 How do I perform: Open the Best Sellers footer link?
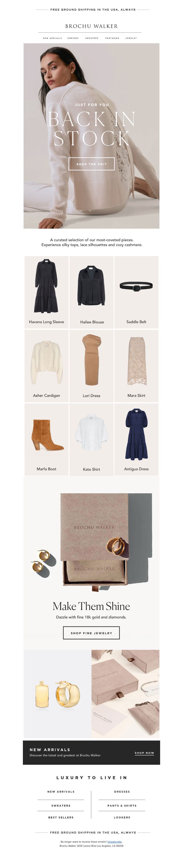[x=61, y=818]
